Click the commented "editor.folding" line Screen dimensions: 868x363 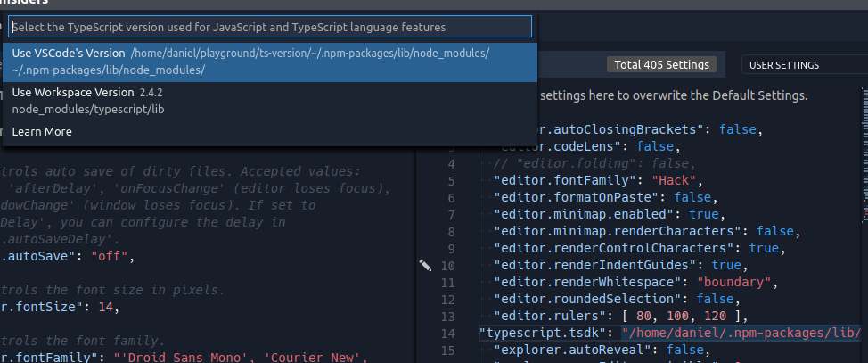pos(594,163)
